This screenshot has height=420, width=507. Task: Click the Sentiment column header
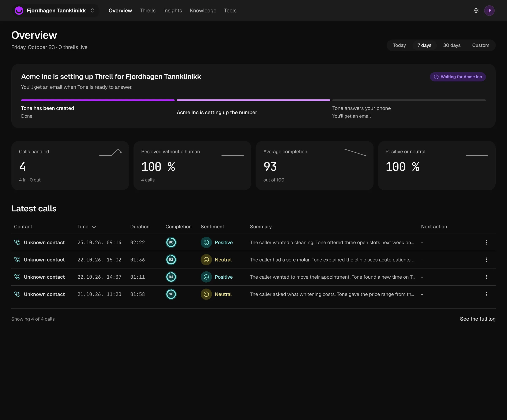pyautogui.click(x=212, y=227)
